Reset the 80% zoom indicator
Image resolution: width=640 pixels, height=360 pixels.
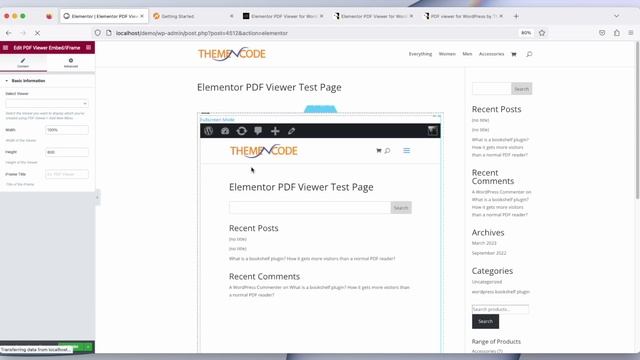(526, 33)
